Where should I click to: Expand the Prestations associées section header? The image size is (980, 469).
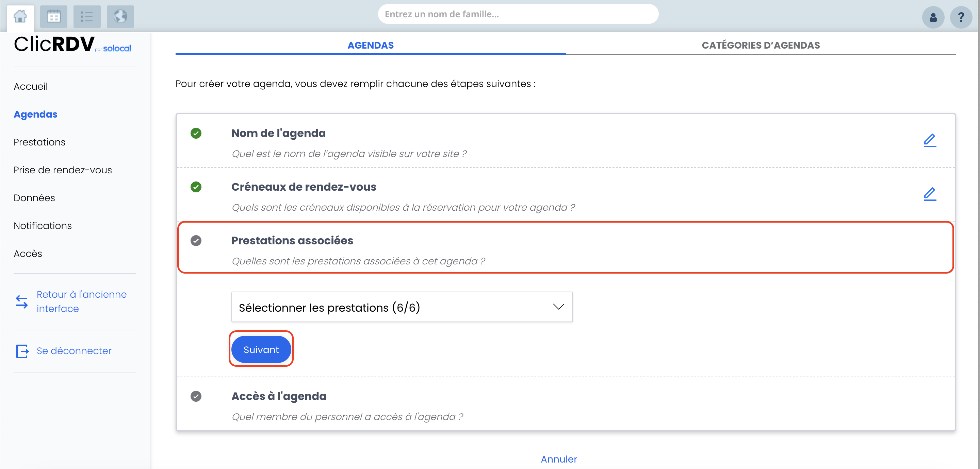565,247
